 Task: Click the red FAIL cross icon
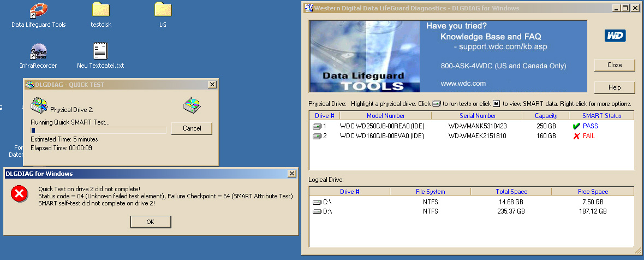[576, 136]
